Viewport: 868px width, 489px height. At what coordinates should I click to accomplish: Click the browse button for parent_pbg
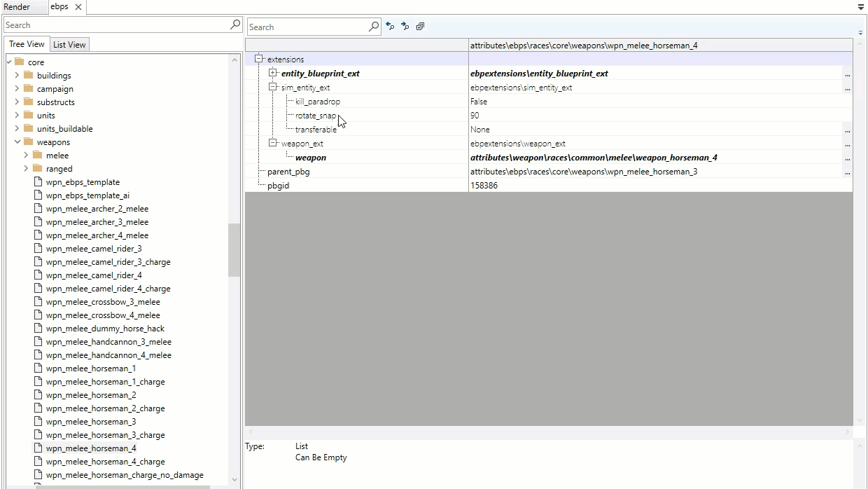coord(848,172)
